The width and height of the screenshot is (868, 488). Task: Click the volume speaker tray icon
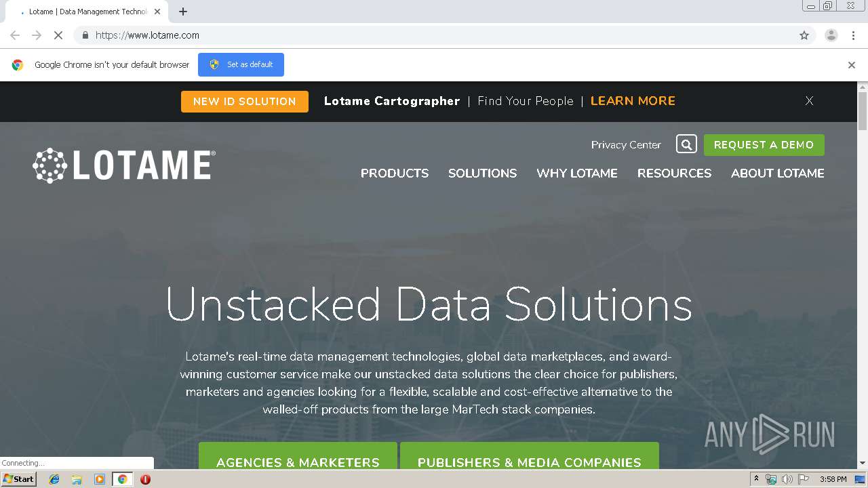[x=787, y=479]
